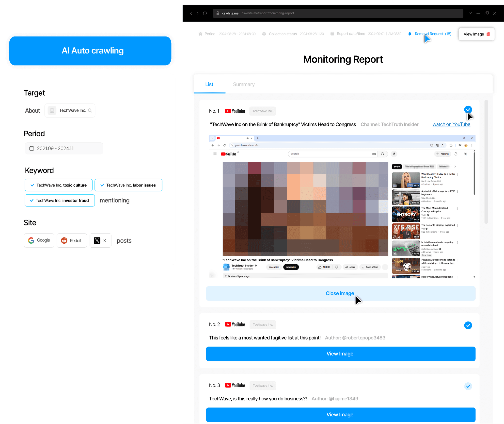Open options menu for the Entropy video
Viewport: 504px width, 424px height.
click(457, 208)
